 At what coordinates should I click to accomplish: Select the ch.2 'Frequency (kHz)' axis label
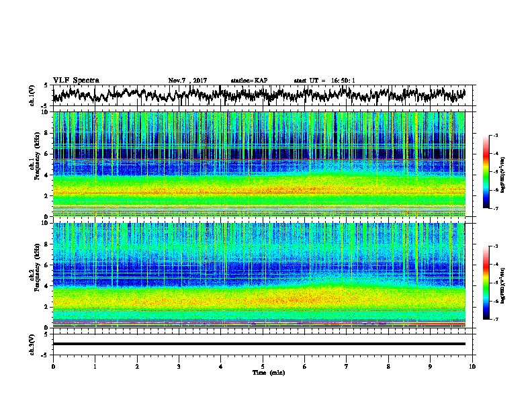coord(37,267)
